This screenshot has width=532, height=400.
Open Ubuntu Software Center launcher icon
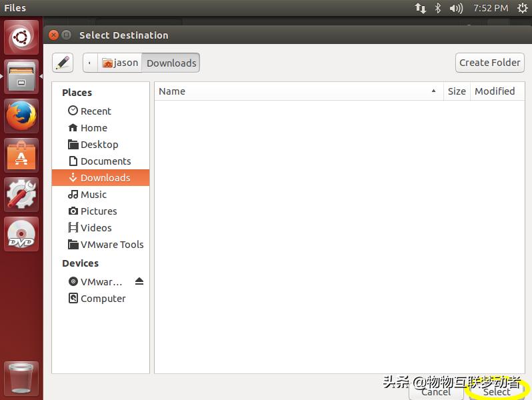[x=21, y=155]
